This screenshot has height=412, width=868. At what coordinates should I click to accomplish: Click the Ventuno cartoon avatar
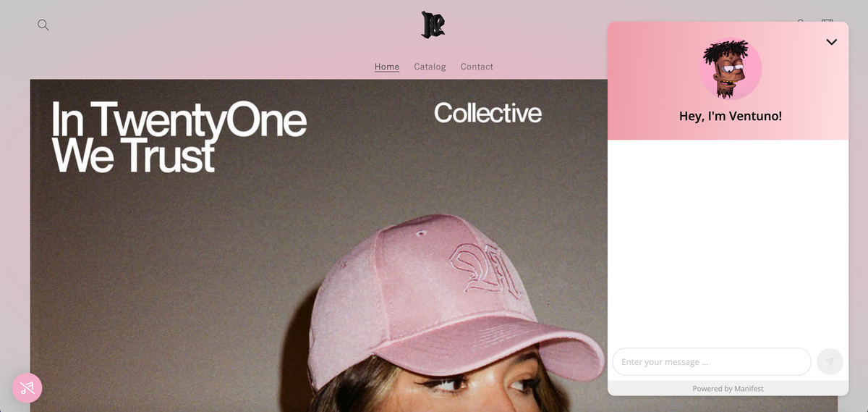730,69
